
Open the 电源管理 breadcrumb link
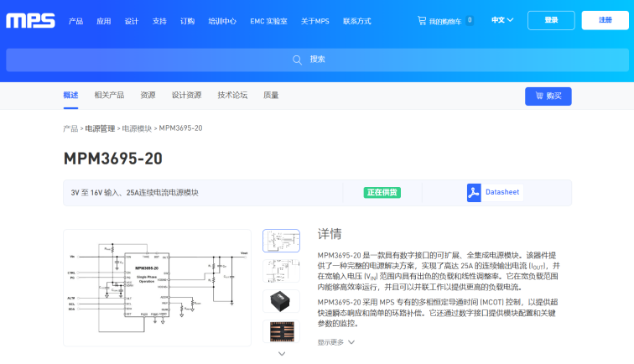coord(100,128)
